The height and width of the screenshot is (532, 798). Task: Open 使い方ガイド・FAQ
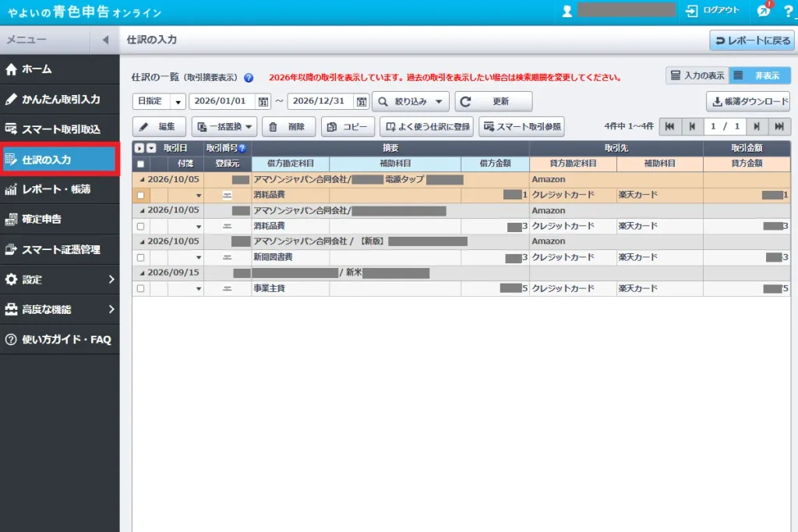coord(59,340)
